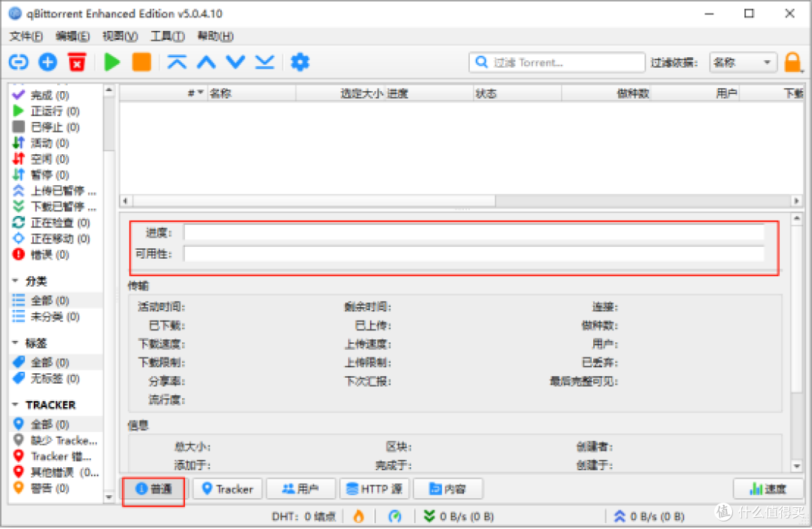
Task: Sort by the 选定大小 column header
Action: click(340, 93)
